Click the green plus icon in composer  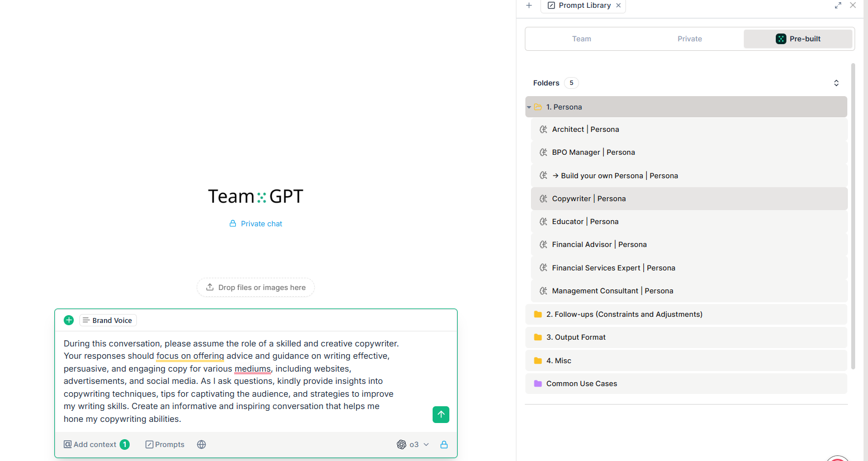tap(69, 320)
